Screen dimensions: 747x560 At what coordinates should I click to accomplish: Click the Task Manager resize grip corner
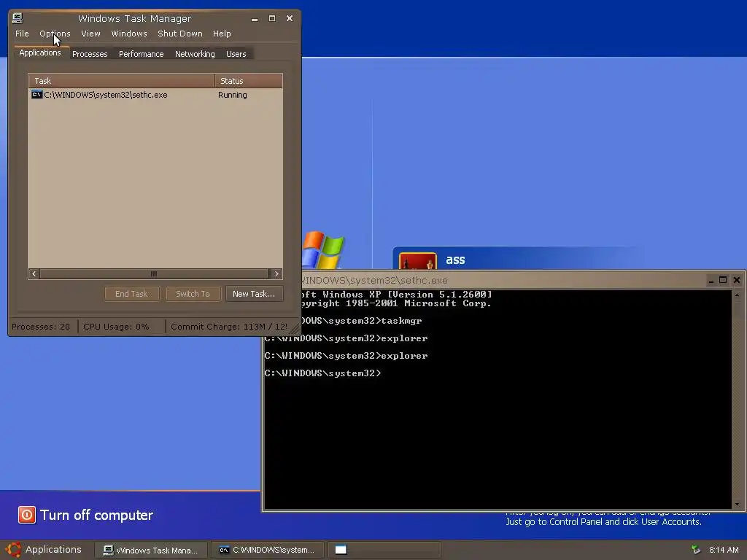[x=295, y=329]
